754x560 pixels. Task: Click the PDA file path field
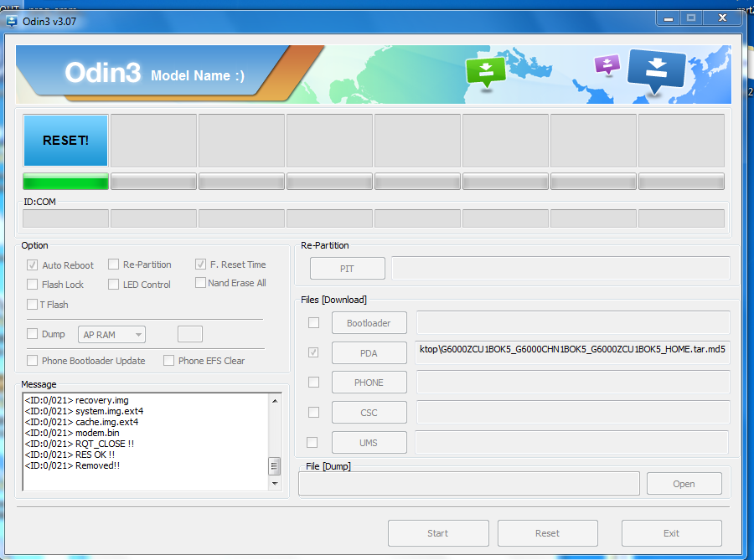(573, 352)
